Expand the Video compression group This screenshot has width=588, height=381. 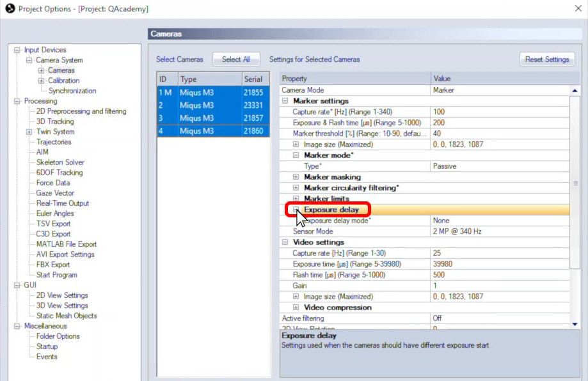click(x=296, y=307)
